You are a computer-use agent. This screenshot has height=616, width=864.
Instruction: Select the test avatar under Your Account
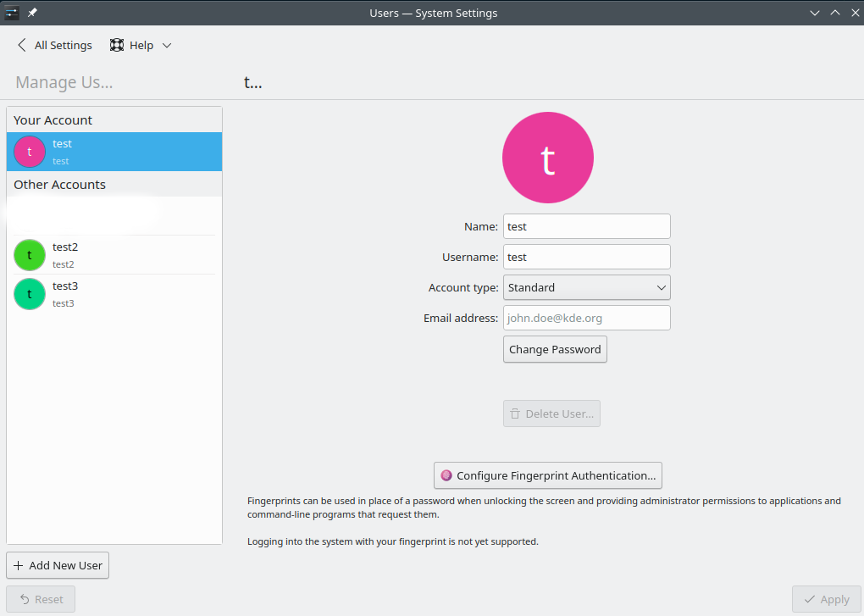(x=29, y=151)
